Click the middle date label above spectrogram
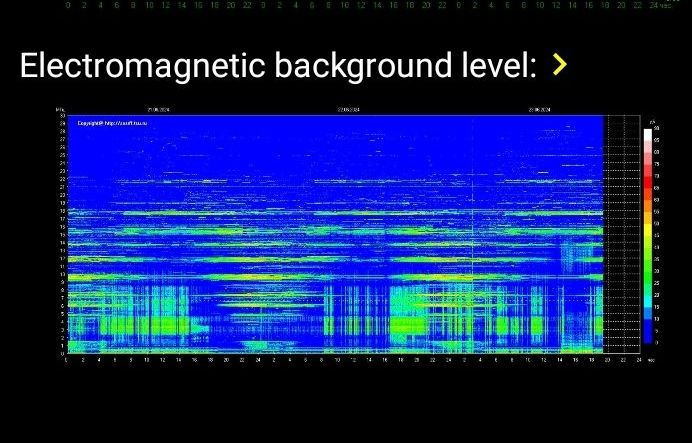The width and height of the screenshot is (692, 443). coord(349,110)
